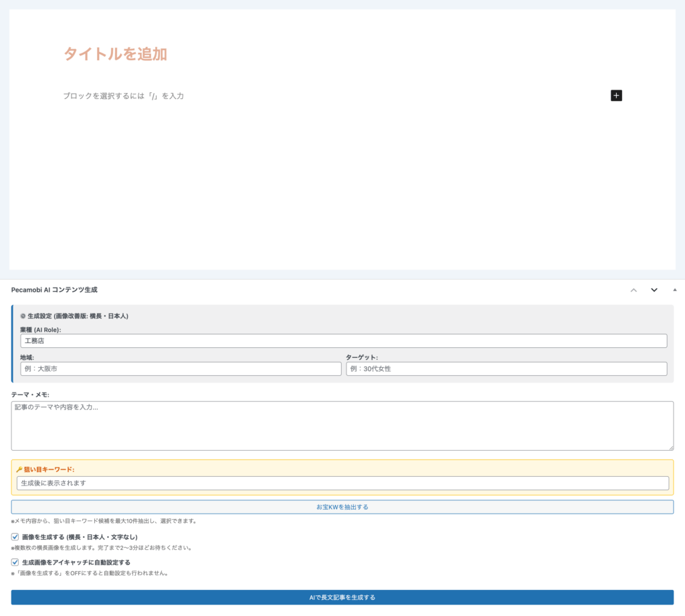Click the テーマ・メモ textarea resize handle
The image size is (685, 616).
tap(670, 447)
